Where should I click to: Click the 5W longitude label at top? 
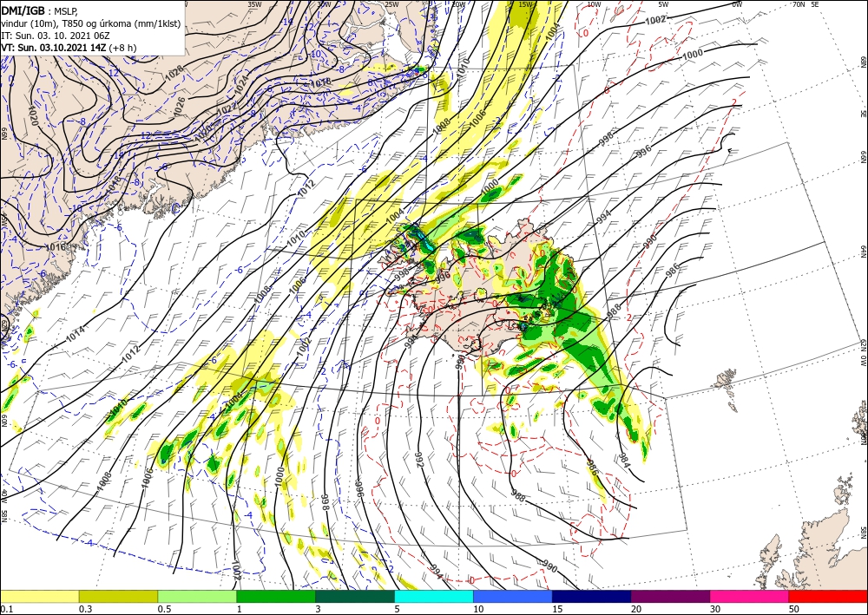pyautogui.click(x=663, y=4)
